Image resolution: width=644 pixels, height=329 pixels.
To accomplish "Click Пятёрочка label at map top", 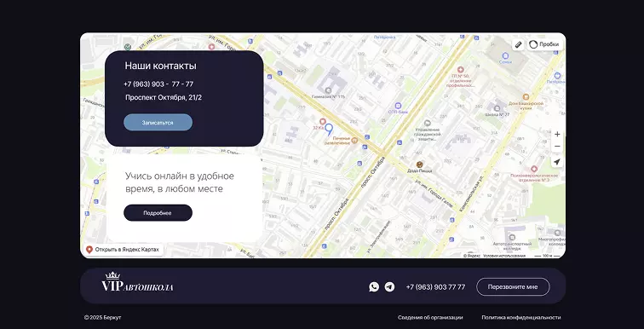I will pos(384,37).
